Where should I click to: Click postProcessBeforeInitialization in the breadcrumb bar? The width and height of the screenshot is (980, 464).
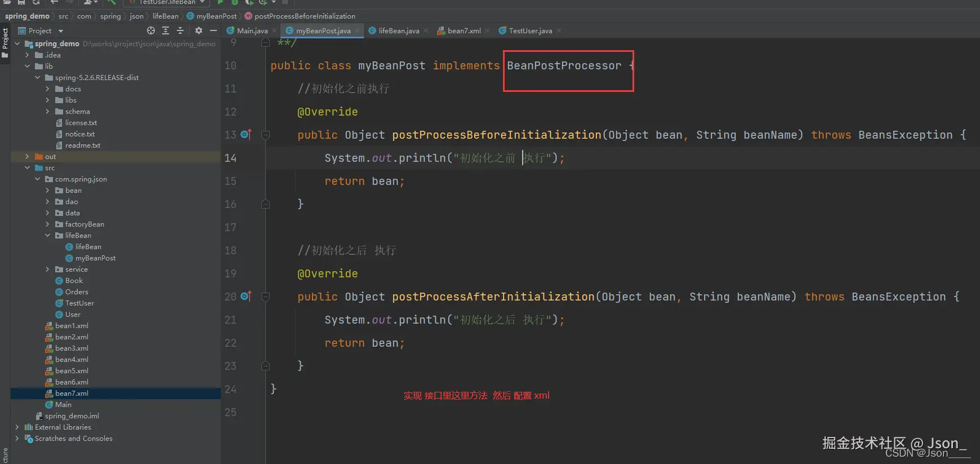pyautogui.click(x=300, y=16)
